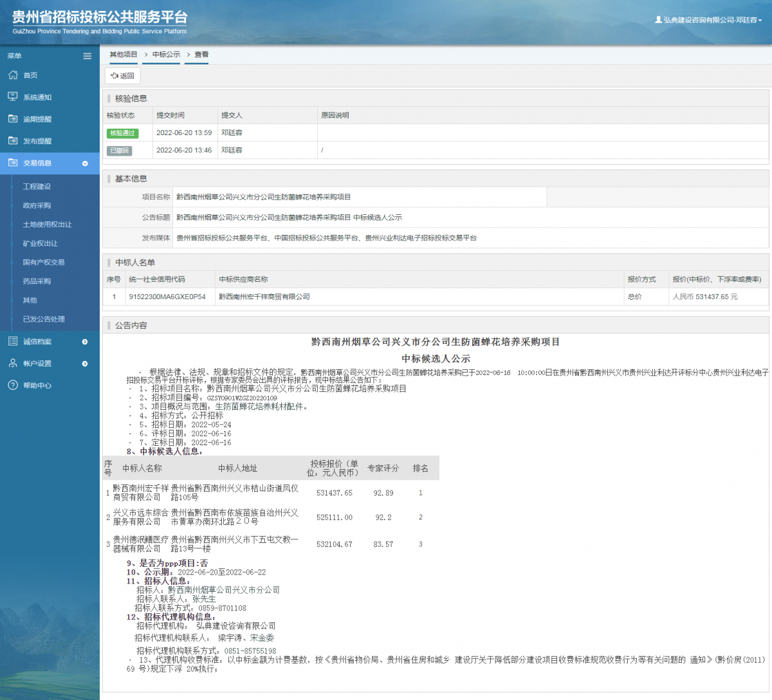This screenshot has height=700, width=772.
Task: Open the 已发公告处理 submenu item
Action: tap(44, 319)
